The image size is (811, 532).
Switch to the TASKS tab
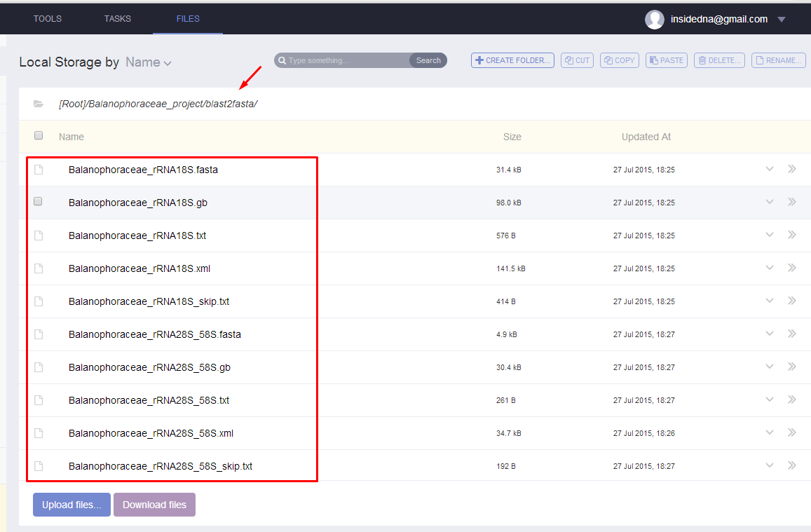pos(117,19)
